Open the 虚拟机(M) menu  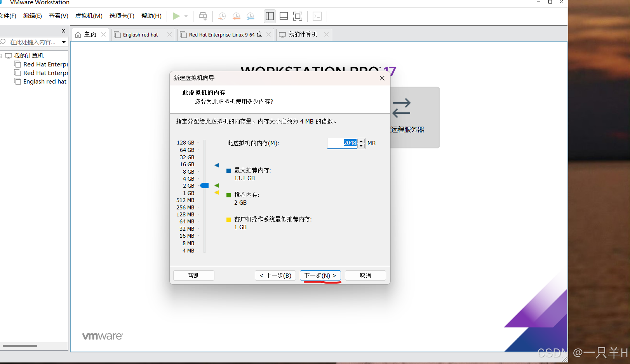pos(89,16)
